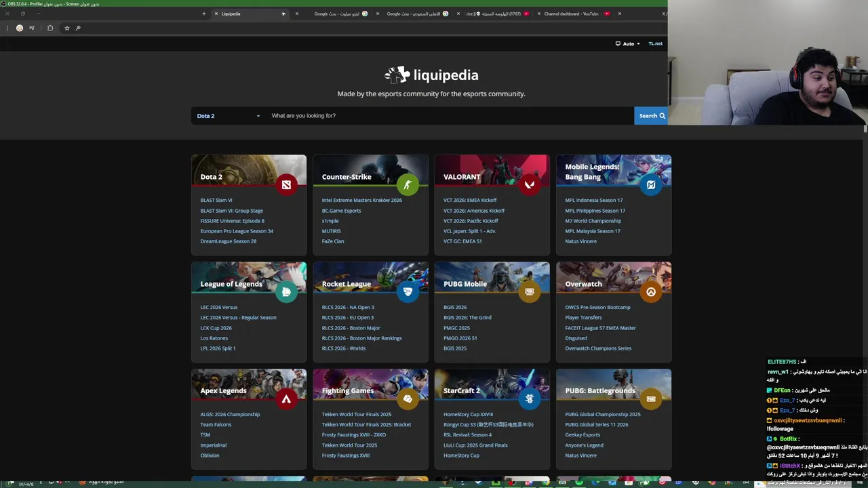Open FACEIT League S7 EMEA Master link
This screenshot has height=488, width=868.
600,328
